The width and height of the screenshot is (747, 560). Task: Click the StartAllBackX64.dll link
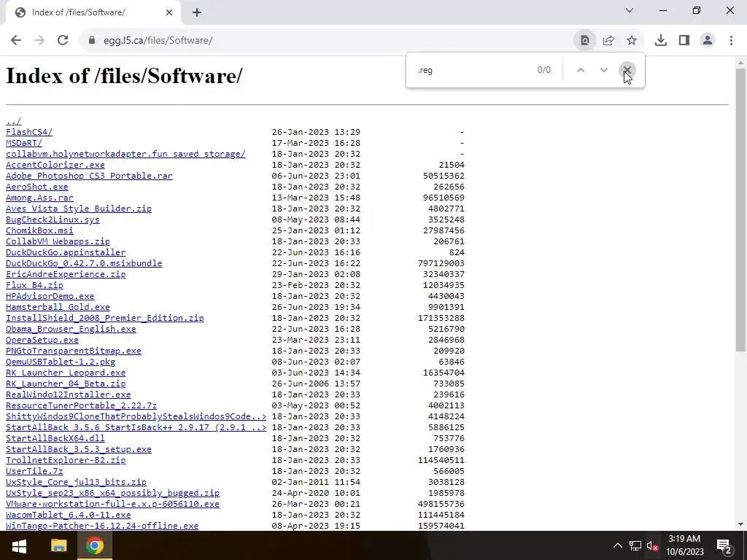coord(55,438)
